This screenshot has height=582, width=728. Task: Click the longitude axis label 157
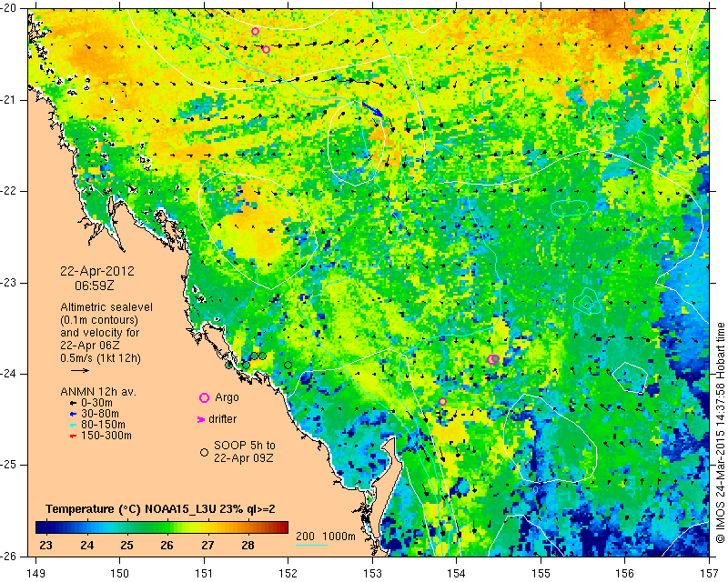(x=710, y=574)
